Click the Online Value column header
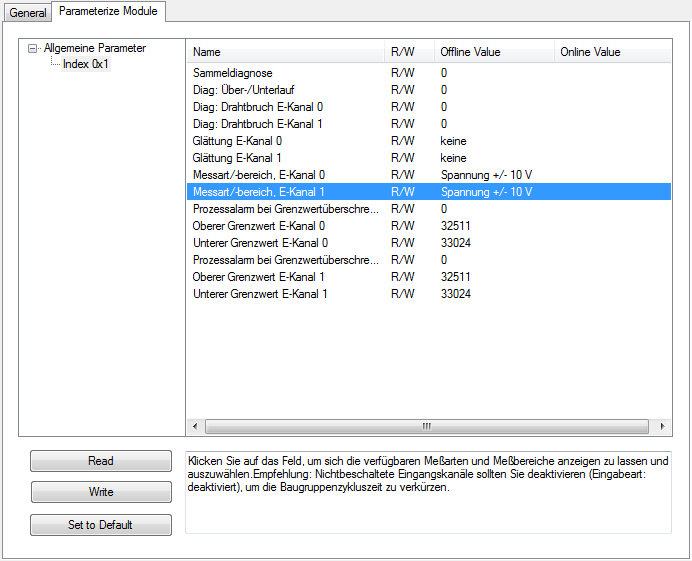 pyautogui.click(x=613, y=52)
